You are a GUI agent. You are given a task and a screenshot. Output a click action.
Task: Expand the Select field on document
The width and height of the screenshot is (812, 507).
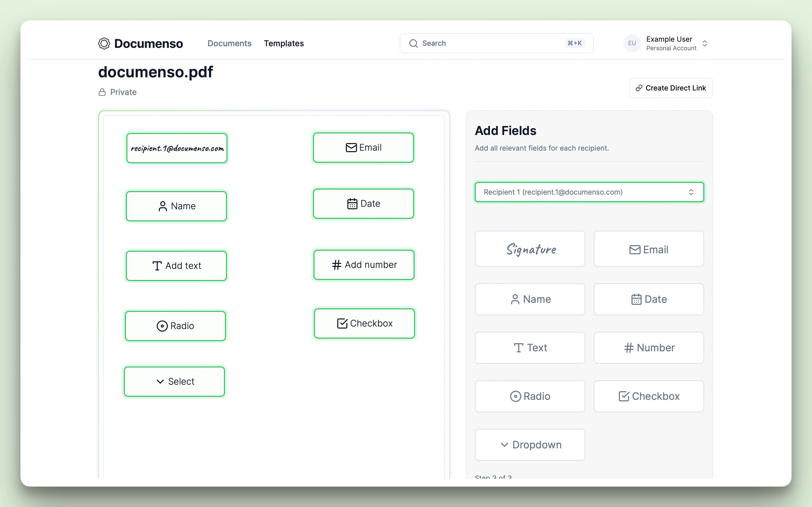click(175, 381)
